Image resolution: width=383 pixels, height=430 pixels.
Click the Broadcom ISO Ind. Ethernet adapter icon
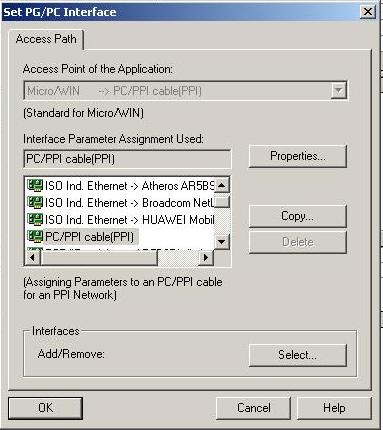35,202
